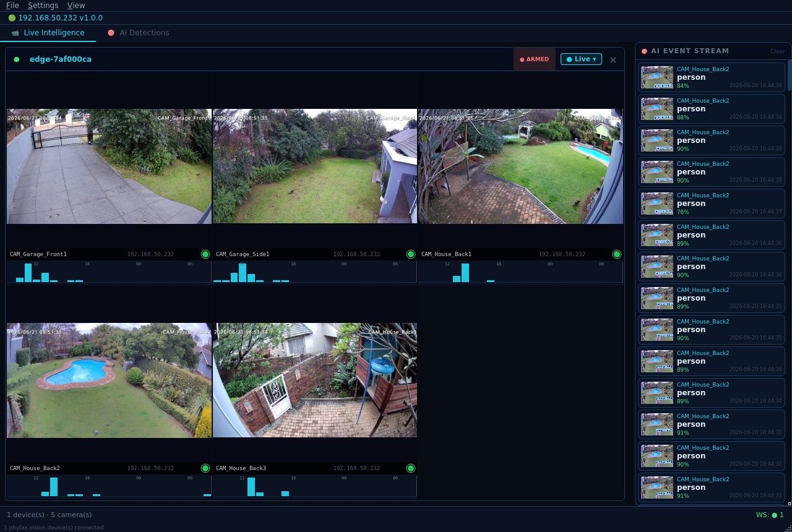Click CAM_House_Back1 green status indicator
Screen dimensions: 792x532
[617, 254]
